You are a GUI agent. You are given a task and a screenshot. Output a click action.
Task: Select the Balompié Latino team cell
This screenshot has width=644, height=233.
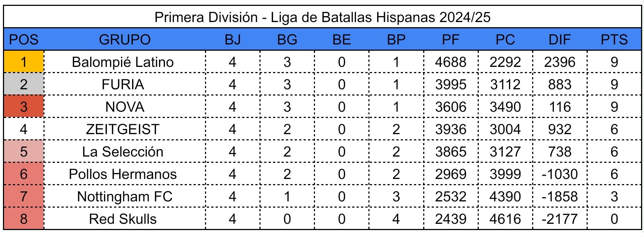click(123, 62)
